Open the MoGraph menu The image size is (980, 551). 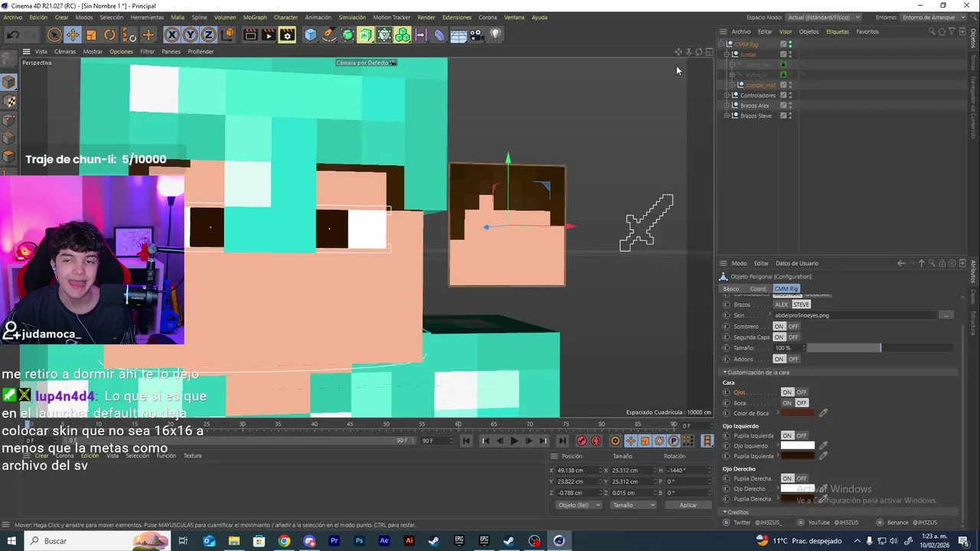[x=254, y=17]
